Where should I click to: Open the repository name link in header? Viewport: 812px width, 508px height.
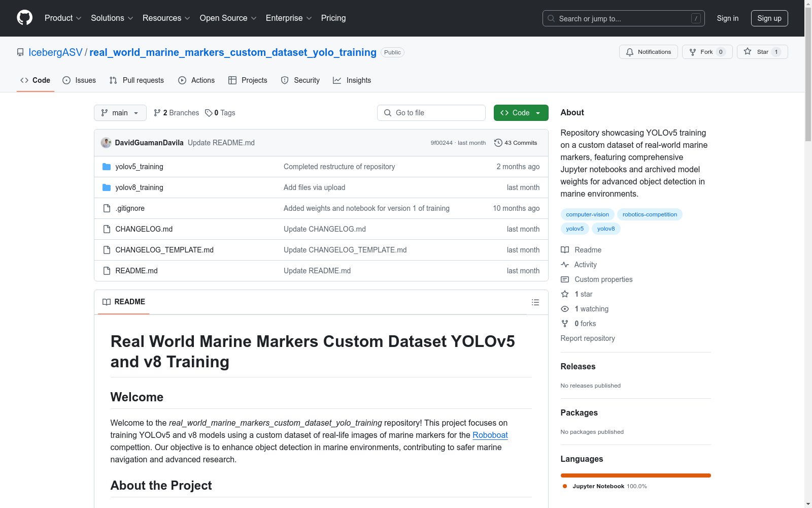coord(233,52)
